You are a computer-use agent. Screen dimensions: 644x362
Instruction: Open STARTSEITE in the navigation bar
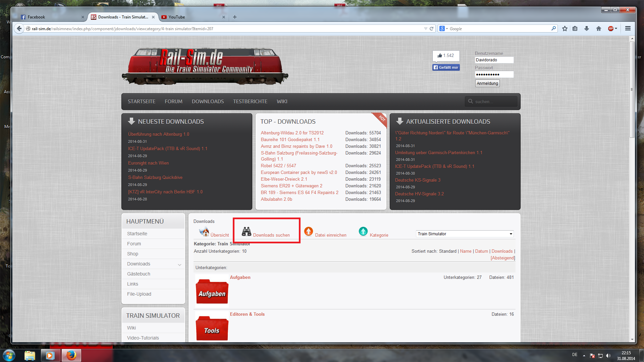[142, 102]
